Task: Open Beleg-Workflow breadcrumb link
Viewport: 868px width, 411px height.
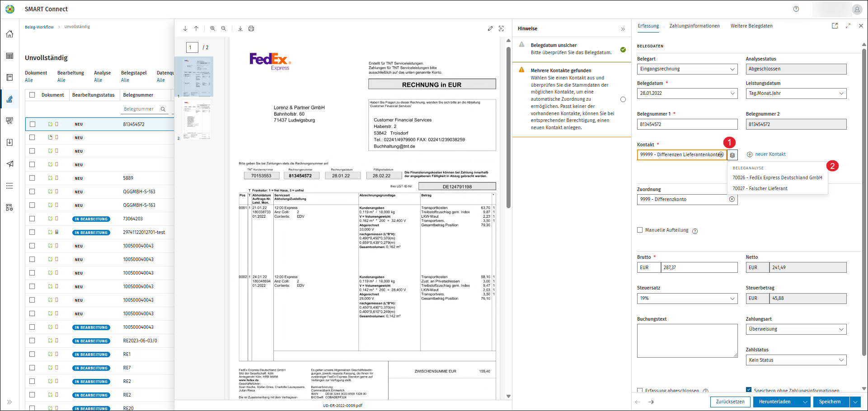Action: coord(39,27)
